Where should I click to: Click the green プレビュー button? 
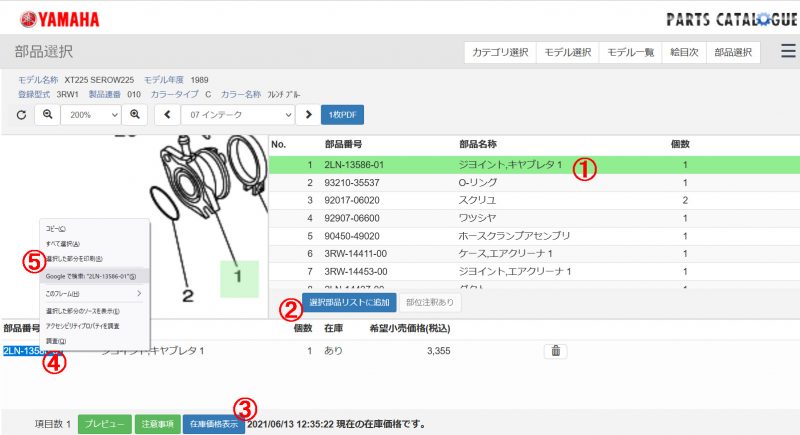point(105,424)
